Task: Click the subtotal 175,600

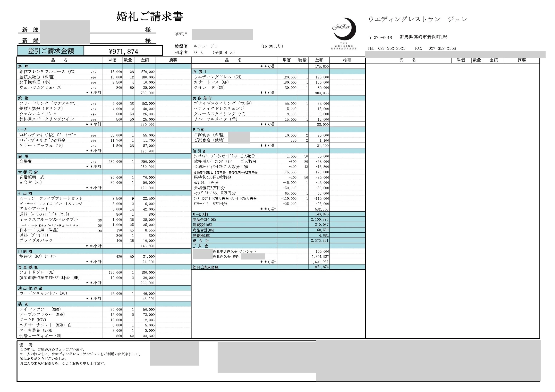Action: (x=322, y=66)
